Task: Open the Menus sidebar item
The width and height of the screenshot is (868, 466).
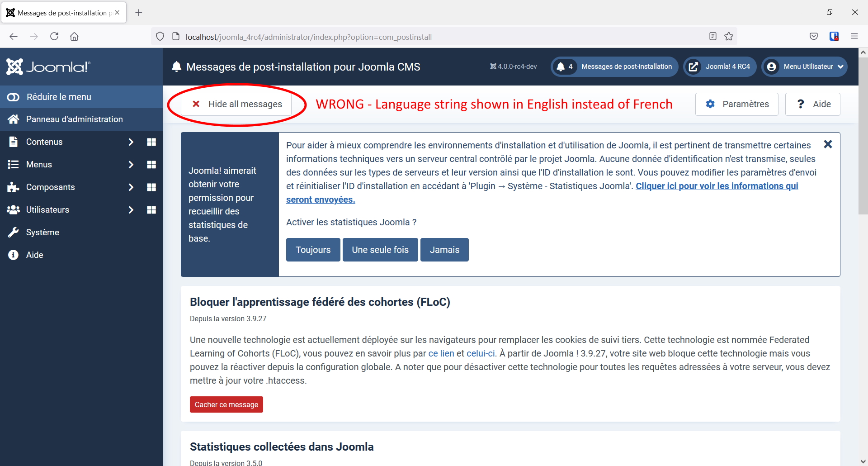Action: coord(39,164)
